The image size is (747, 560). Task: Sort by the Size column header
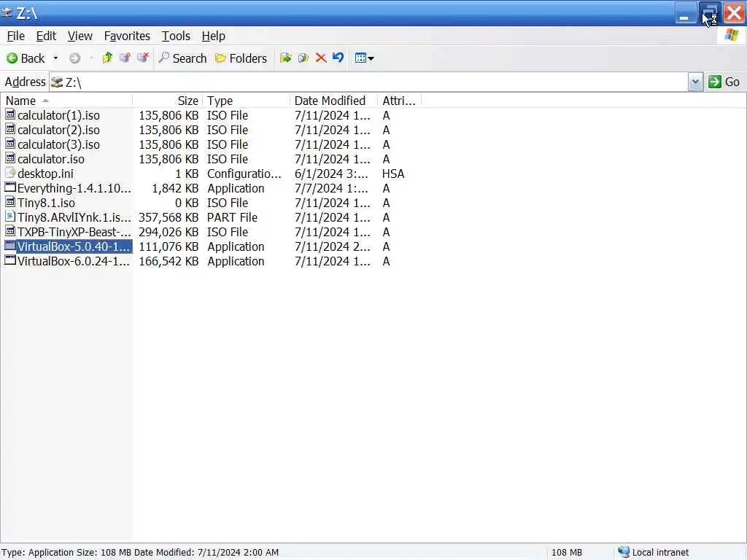(x=167, y=101)
